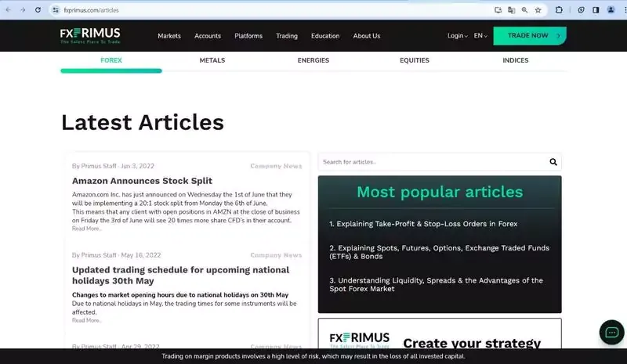Image resolution: width=627 pixels, height=364 pixels.
Task: Open Explaining Spots, Futures, Options article
Action: tap(439, 252)
